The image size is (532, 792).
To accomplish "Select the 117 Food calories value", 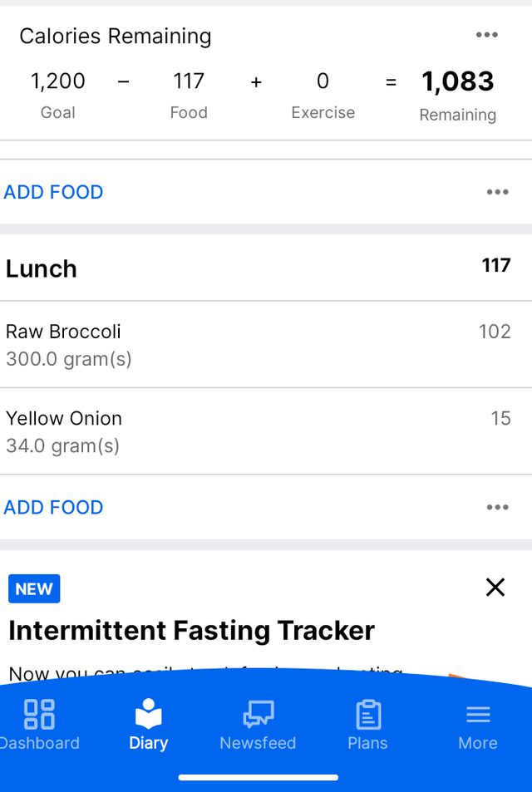I will click(x=189, y=81).
